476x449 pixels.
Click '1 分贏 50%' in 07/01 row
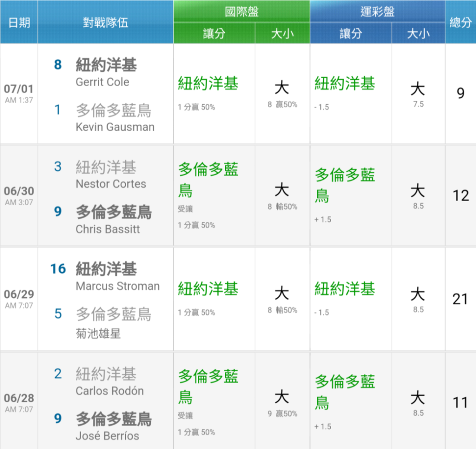click(x=197, y=107)
